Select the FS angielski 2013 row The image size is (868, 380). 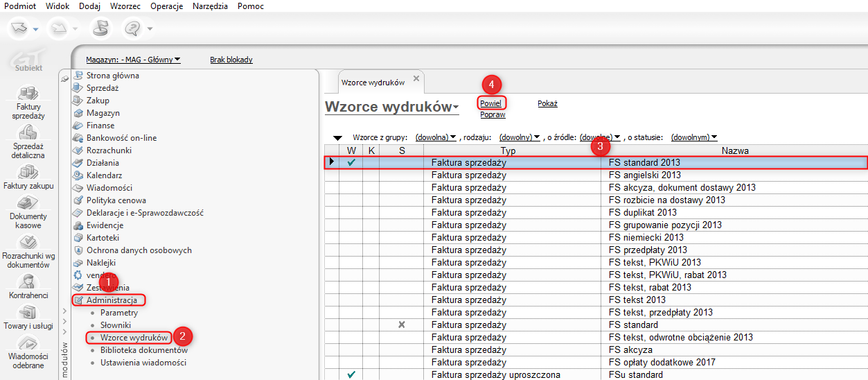[596, 175]
